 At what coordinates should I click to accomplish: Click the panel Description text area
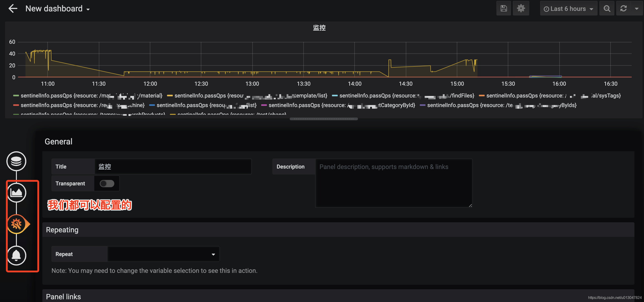coord(394,183)
